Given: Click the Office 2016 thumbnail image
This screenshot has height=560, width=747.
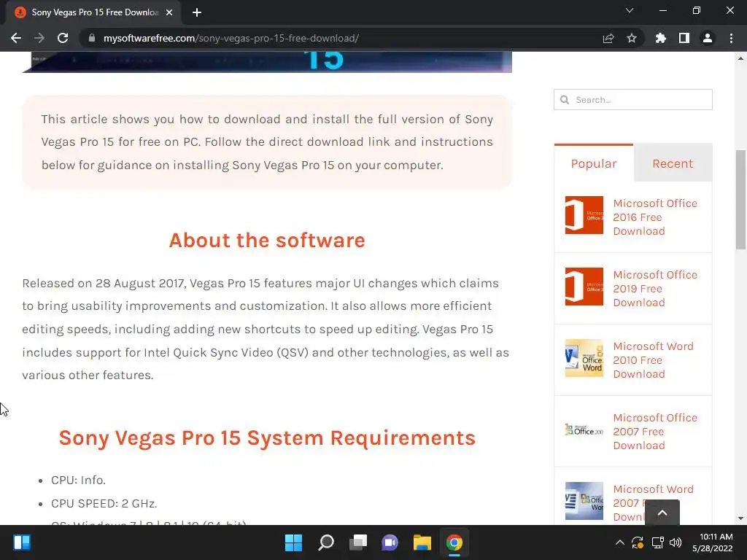Looking at the screenshot, I should 584,215.
